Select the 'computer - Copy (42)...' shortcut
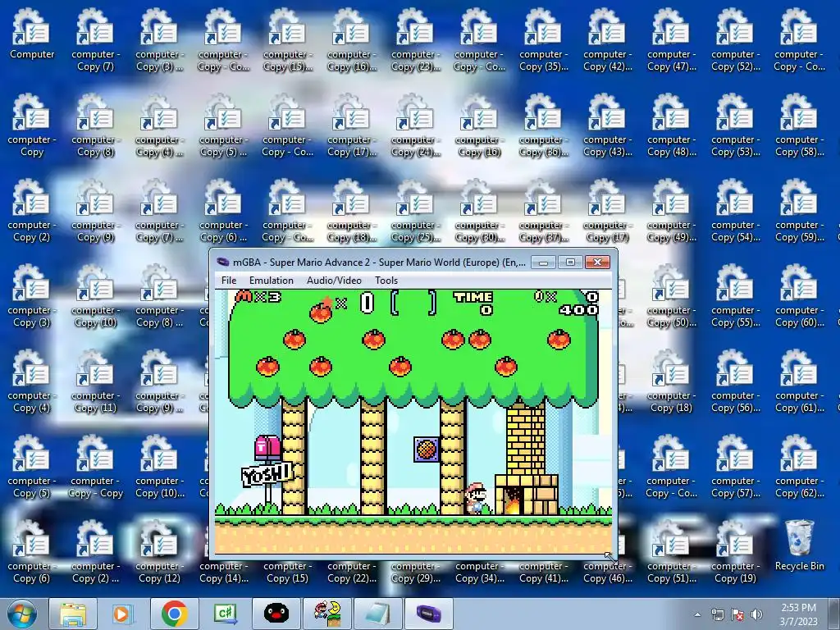Screen dimensions: 840x630 (x=608, y=39)
